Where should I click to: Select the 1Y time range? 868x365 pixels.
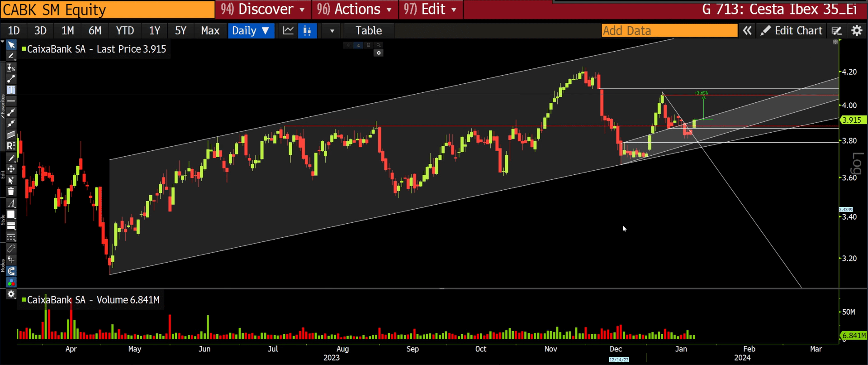(x=155, y=30)
